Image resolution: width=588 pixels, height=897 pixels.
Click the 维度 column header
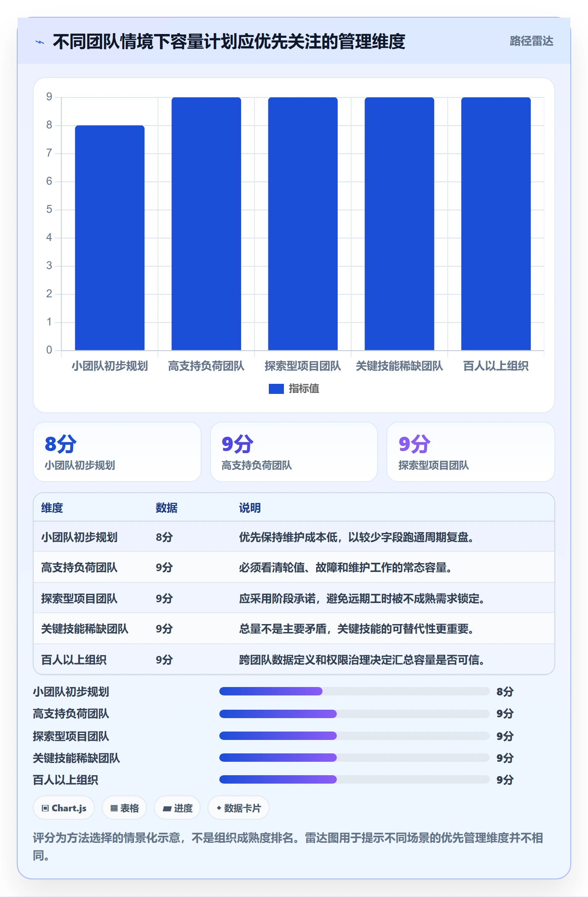(x=52, y=508)
